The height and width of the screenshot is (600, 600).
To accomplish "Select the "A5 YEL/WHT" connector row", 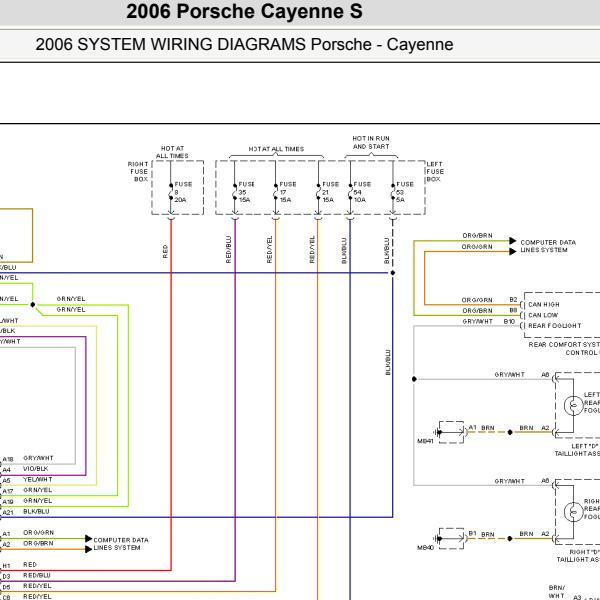I will click(27, 480).
